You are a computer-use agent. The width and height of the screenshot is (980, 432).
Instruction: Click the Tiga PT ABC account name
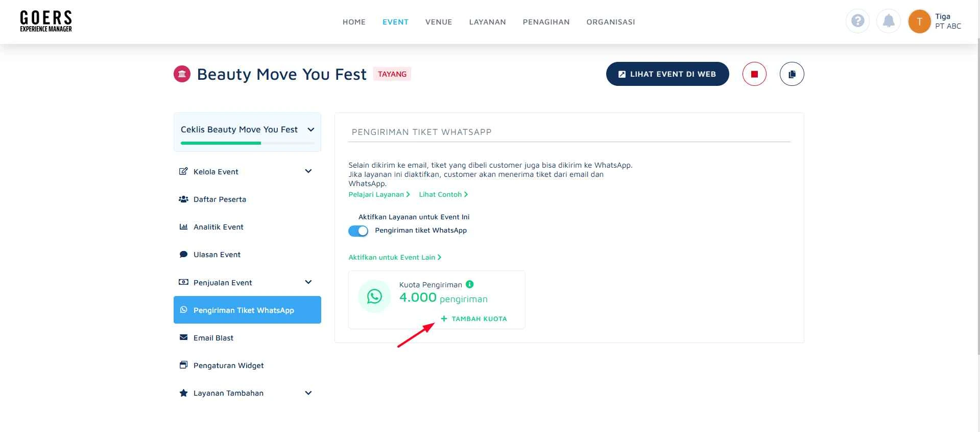click(948, 21)
